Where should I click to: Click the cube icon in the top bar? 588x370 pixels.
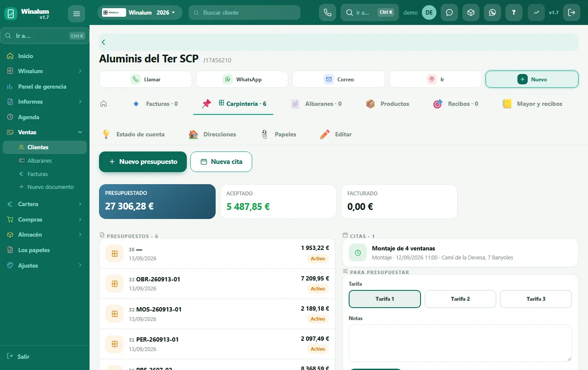point(471,12)
